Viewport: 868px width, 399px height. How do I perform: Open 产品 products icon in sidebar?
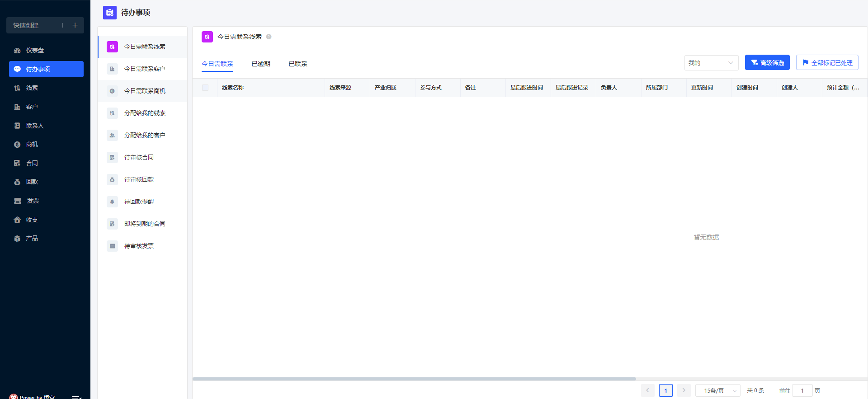17,239
